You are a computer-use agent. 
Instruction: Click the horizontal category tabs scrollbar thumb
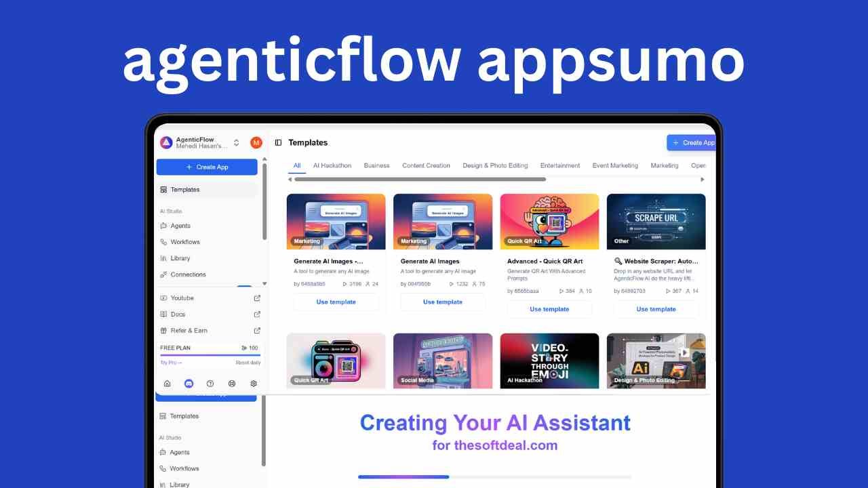(420, 180)
